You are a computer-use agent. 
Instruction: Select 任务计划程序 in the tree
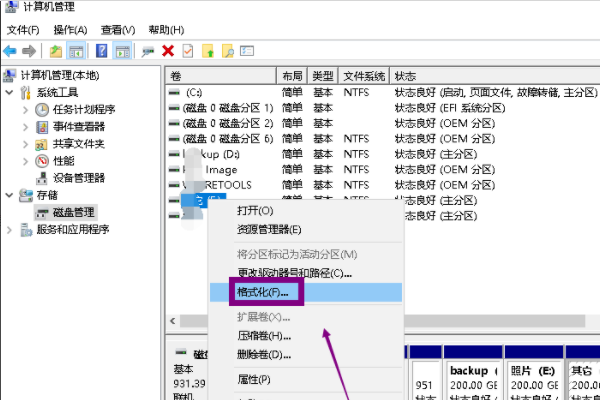click(84, 109)
